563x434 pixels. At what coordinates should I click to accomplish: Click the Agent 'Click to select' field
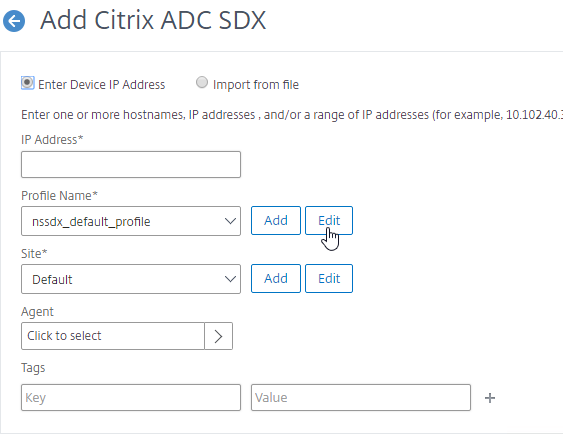pos(113,336)
